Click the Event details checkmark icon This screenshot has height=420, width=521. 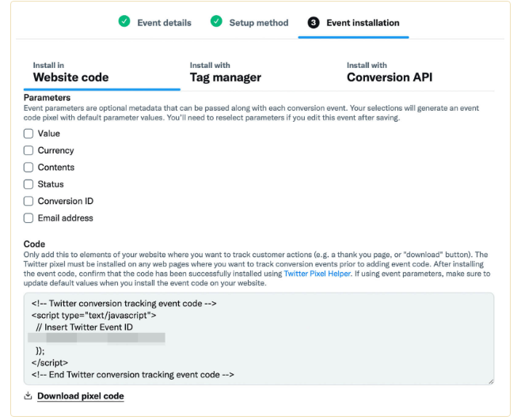[x=124, y=22]
